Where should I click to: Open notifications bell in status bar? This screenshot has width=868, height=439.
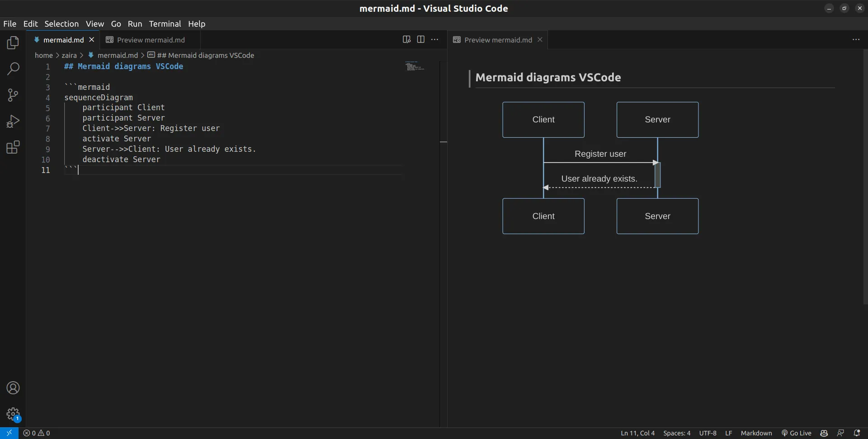coord(856,433)
